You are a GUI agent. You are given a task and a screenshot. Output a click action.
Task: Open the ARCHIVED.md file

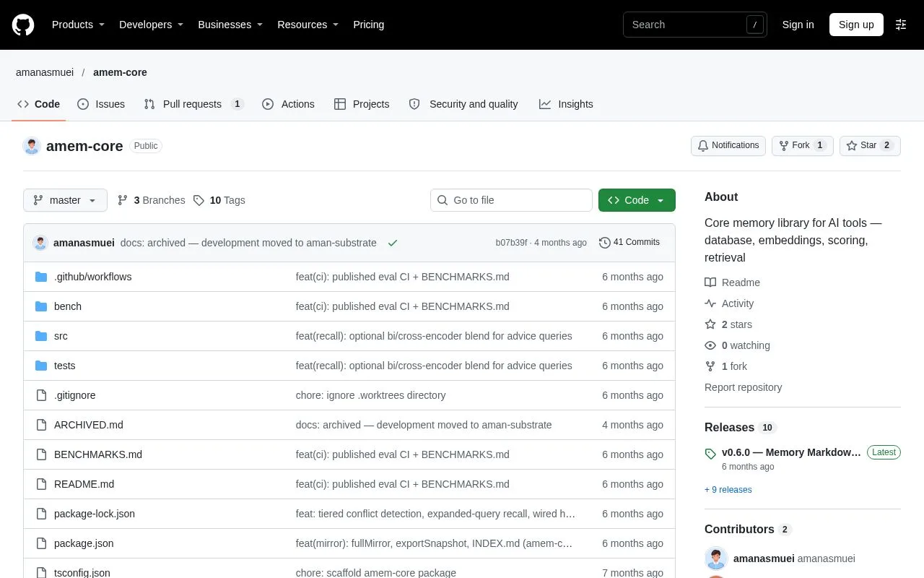(x=89, y=425)
